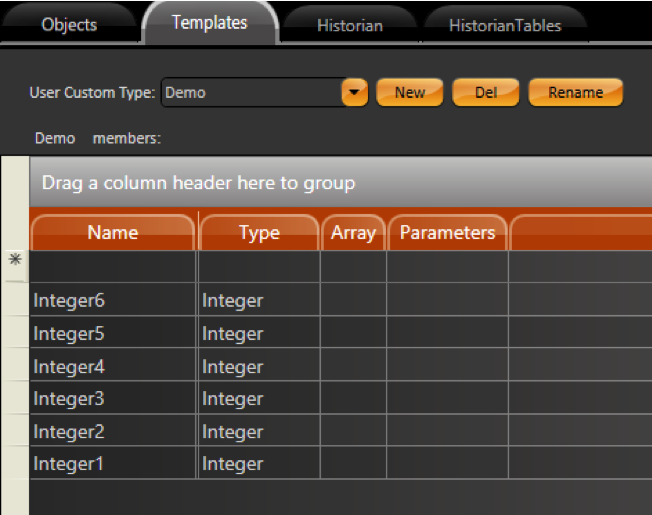Viewport: 652px width, 515px height.
Task: Sort by the Name column header
Action: [x=113, y=233]
